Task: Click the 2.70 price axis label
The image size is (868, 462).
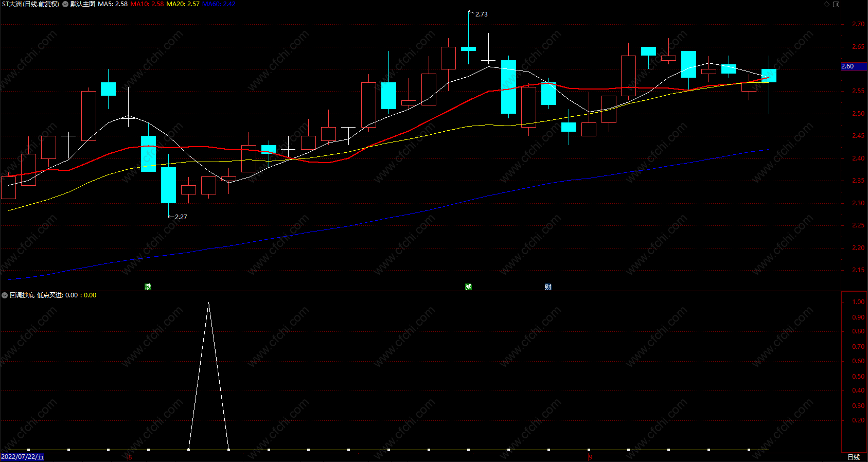Action: 858,24
